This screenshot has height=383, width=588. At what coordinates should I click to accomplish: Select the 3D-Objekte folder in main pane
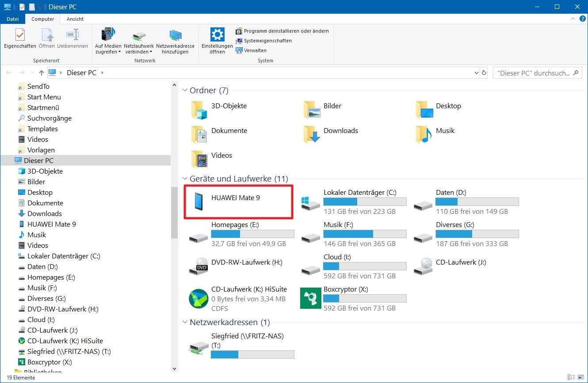click(218, 110)
